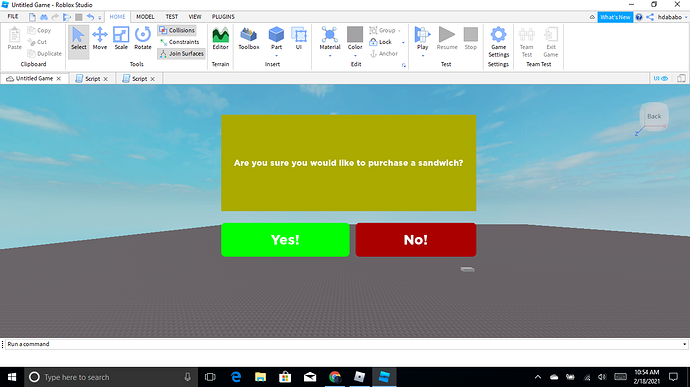Screen dimensions: 690x387
Task: Open the Help question mark icon
Action: [639, 17]
